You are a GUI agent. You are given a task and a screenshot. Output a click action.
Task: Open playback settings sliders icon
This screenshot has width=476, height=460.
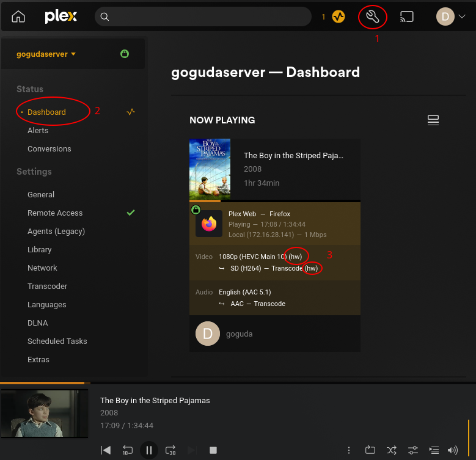click(x=413, y=450)
